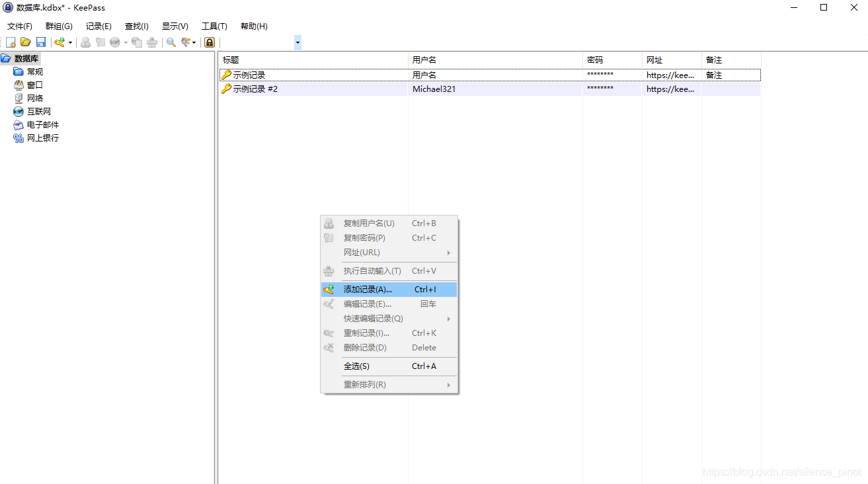Expand the 重新排列(R) submenu entry
Image resolution: width=868 pixels, height=484 pixels.
pos(389,385)
